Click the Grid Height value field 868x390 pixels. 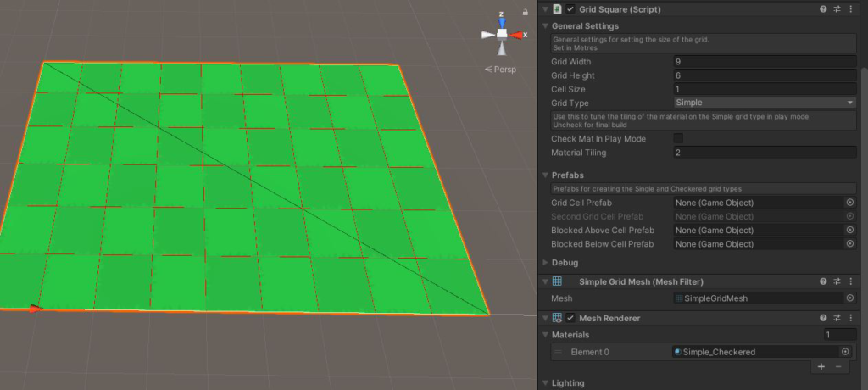coord(765,75)
